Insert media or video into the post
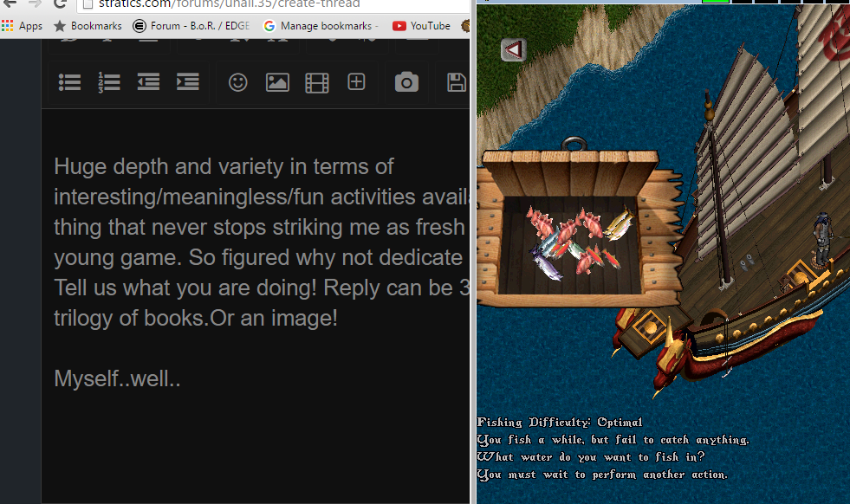The height and width of the screenshot is (504, 850). click(x=316, y=83)
